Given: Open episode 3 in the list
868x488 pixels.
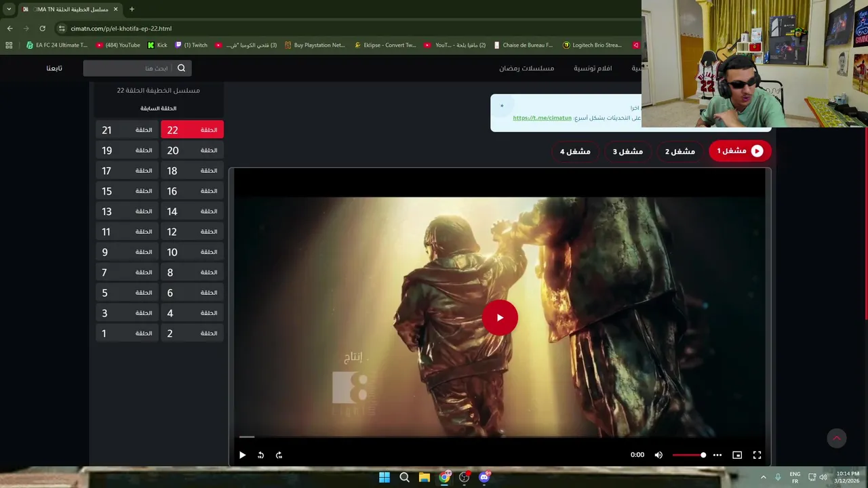Looking at the screenshot, I should [127, 312].
